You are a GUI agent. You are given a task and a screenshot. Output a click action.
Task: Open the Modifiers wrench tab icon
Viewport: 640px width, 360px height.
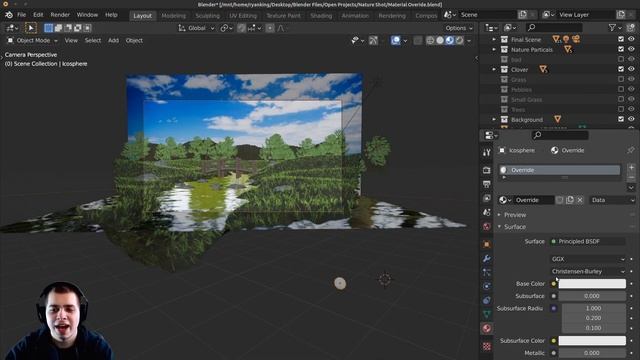click(486, 258)
